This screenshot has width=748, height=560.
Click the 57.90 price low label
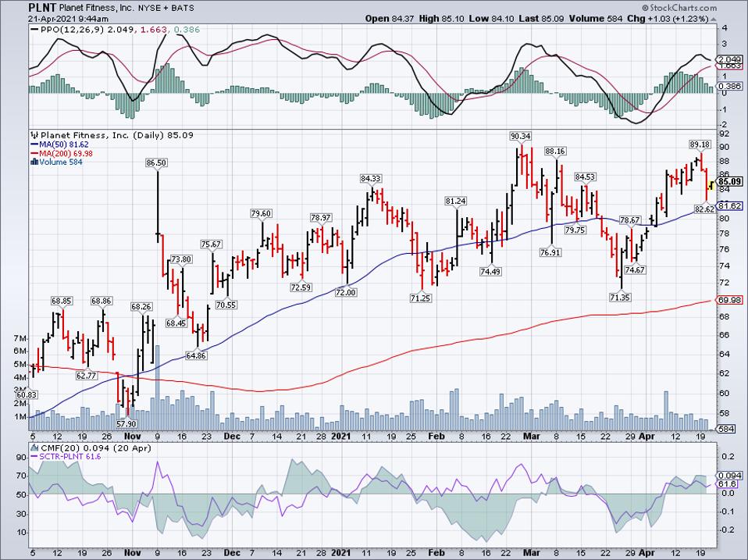pyautogui.click(x=126, y=423)
